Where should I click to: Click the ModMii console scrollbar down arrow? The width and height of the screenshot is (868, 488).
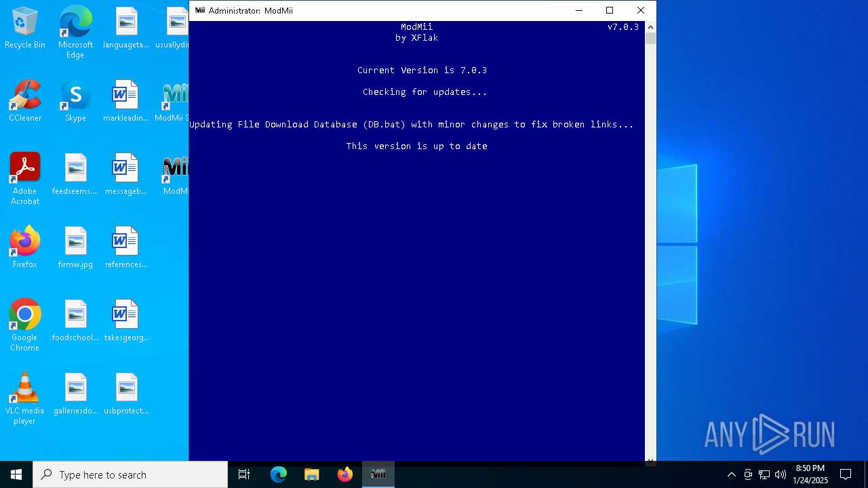pyautogui.click(x=650, y=460)
